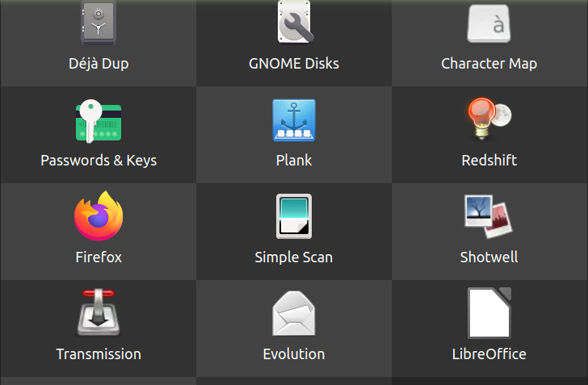Click the "Shotwell" label
Image resolution: width=588 pixels, height=385 pixels.
pos(489,257)
